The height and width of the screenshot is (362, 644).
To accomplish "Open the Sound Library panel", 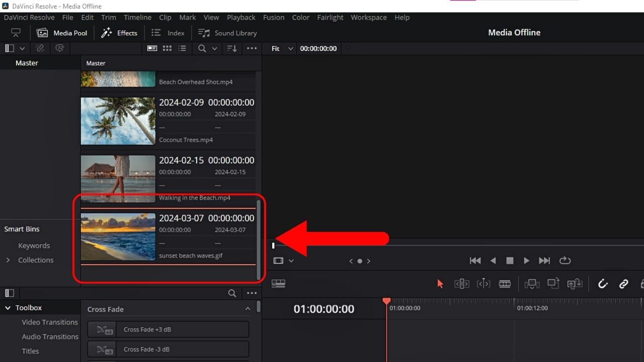I will (227, 33).
